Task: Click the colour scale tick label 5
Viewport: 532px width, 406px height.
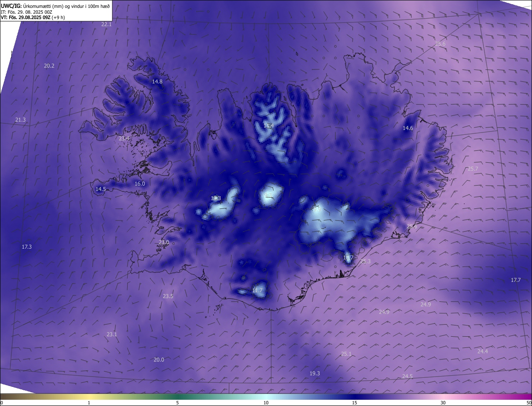Action: [x=177, y=403]
